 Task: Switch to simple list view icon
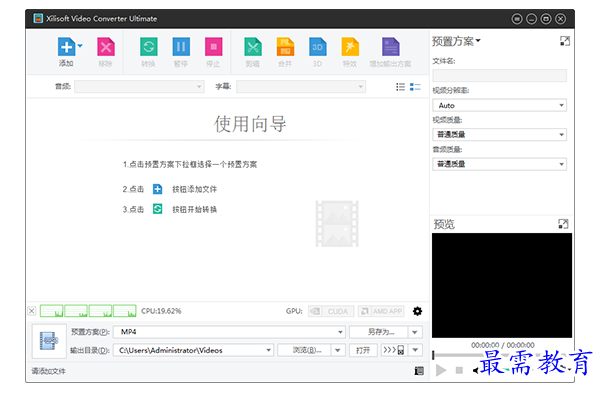[400, 87]
